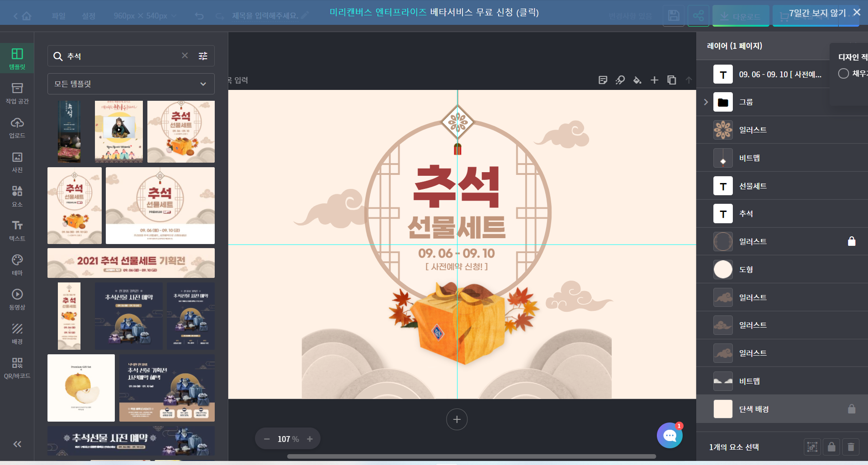Open the 업로드 sidebar panel

pos(17,127)
